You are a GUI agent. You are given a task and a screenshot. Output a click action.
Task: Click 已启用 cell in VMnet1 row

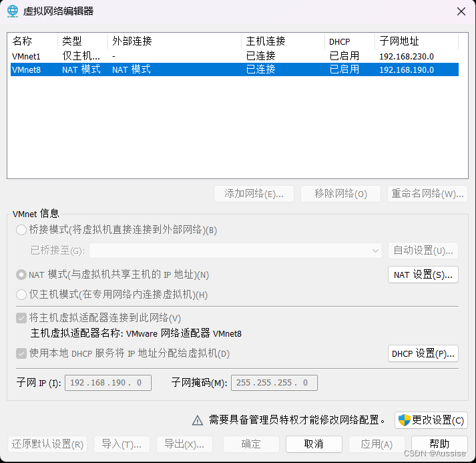tap(344, 56)
